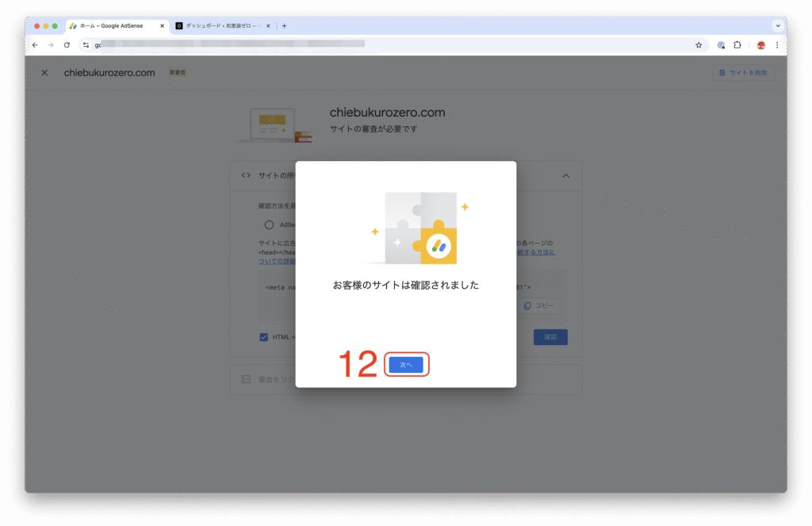Click the chiebukurozero.com header title
The image size is (812, 526).
(x=109, y=72)
